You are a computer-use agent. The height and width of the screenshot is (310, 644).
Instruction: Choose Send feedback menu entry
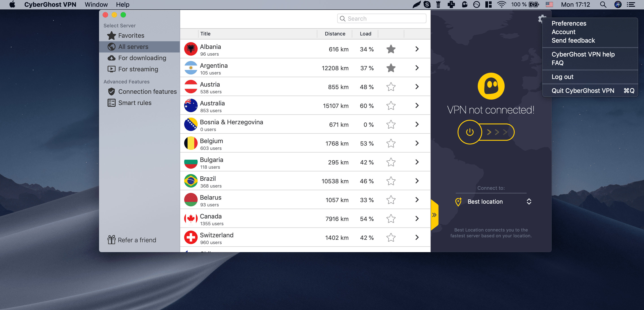pyautogui.click(x=573, y=40)
